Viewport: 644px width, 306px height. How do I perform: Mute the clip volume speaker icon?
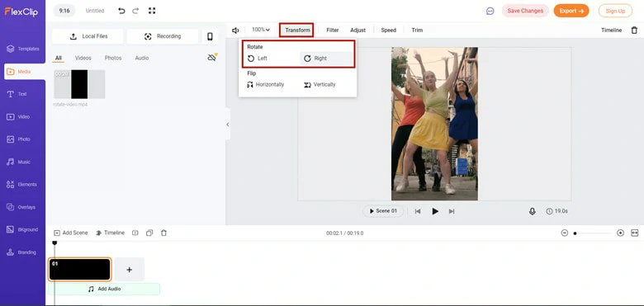pos(235,31)
